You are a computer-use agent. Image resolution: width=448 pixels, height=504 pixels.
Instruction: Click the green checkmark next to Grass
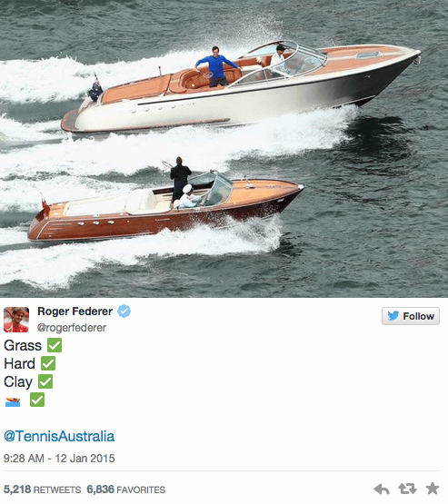pyautogui.click(x=55, y=345)
